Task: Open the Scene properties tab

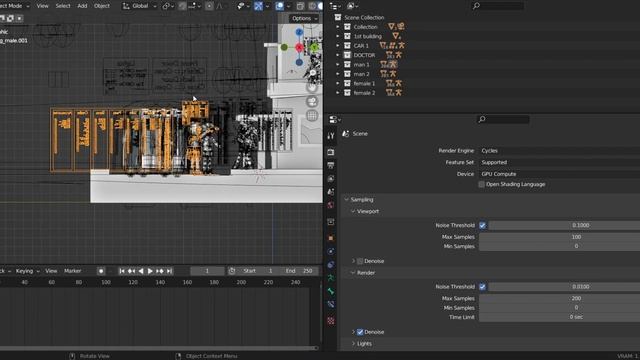Action: pyautogui.click(x=331, y=192)
